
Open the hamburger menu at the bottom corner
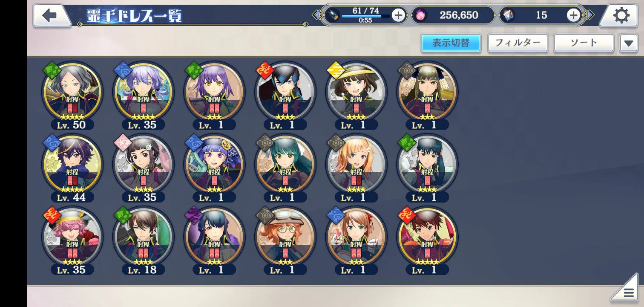[627, 290]
